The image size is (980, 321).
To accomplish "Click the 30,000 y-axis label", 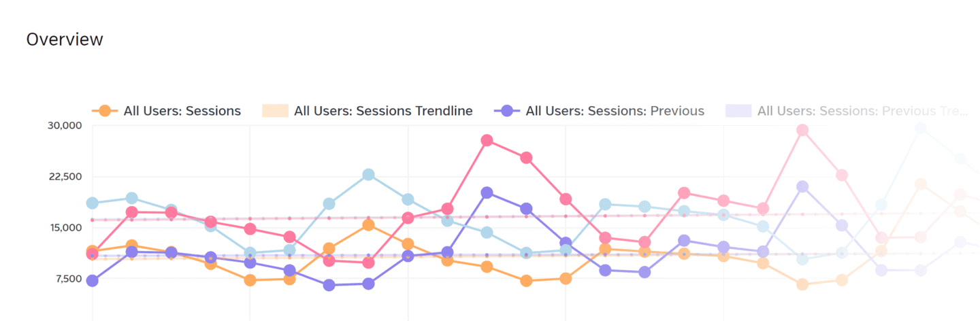I will 65,126.
